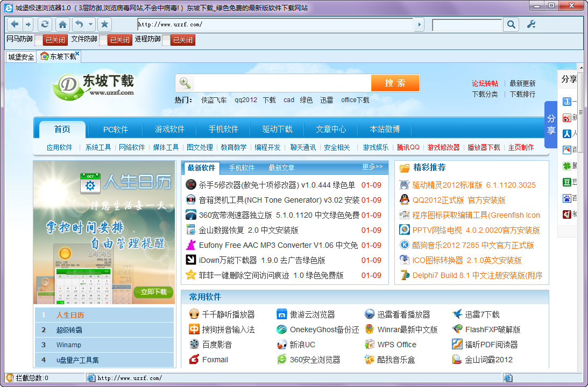The width and height of the screenshot is (588, 387).
Task: Click the 人生日历 banner image
Action: click(x=104, y=232)
